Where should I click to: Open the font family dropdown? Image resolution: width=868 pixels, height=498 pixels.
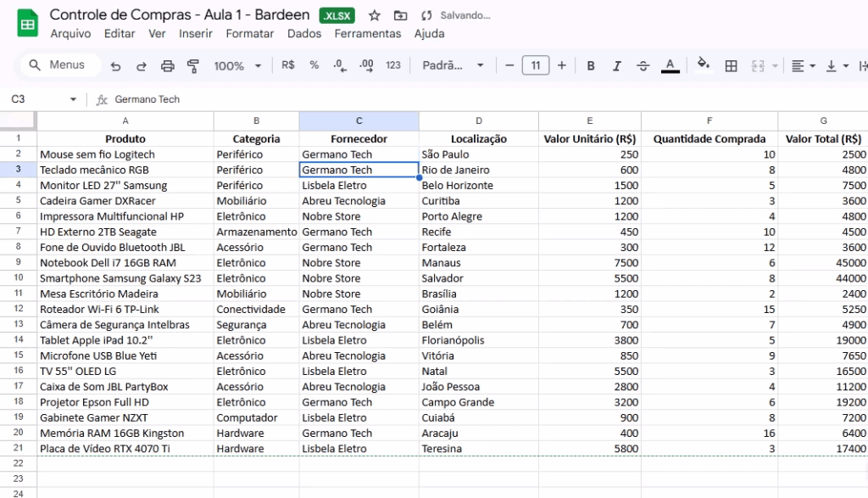[x=453, y=65]
